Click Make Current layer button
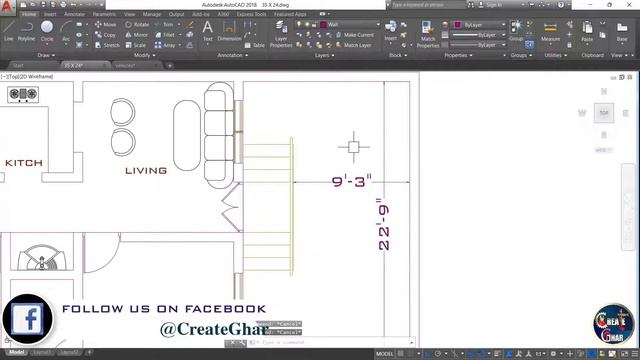Viewport: 640px width, 360px height. 355,35
